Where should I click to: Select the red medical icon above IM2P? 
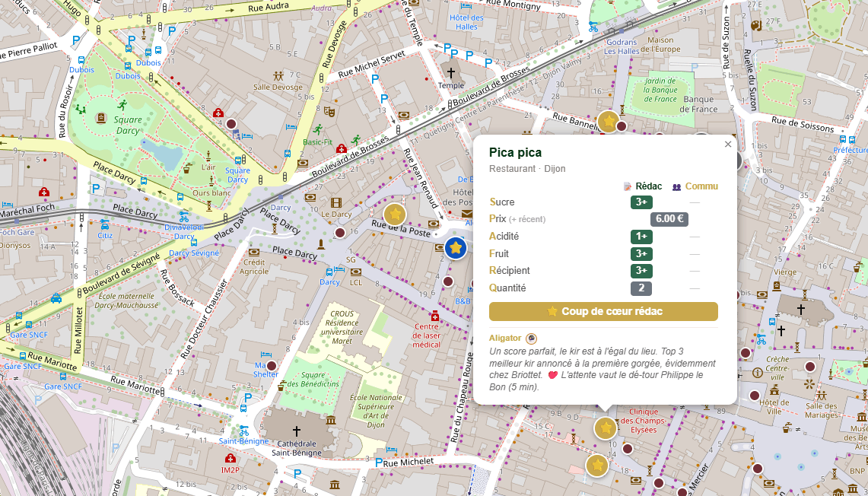pos(231,459)
